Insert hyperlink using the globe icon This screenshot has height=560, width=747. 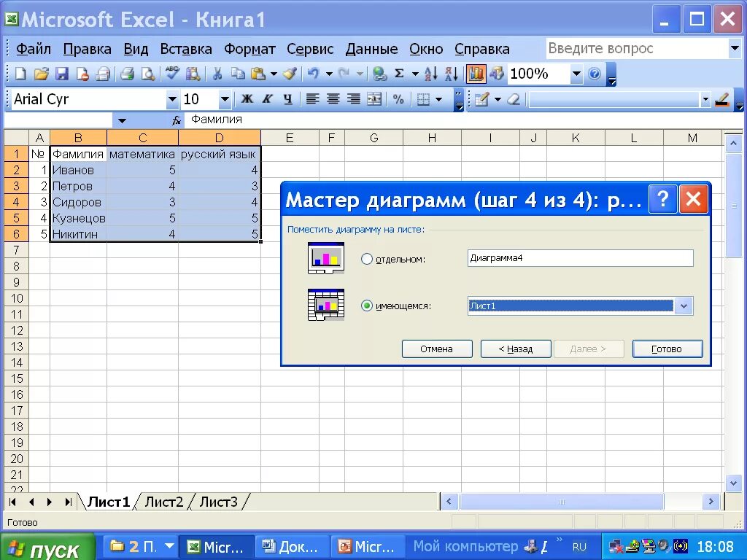379,74
